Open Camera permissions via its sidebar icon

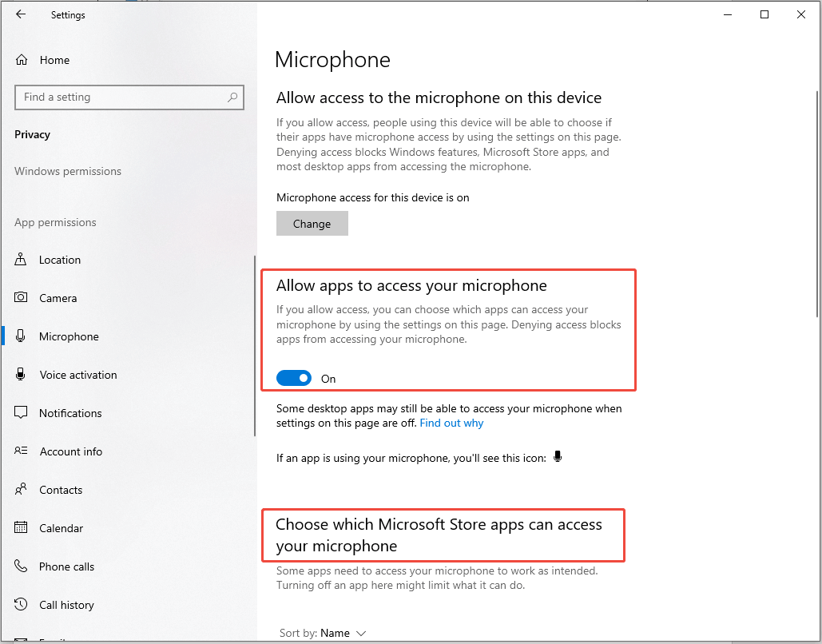point(20,297)
